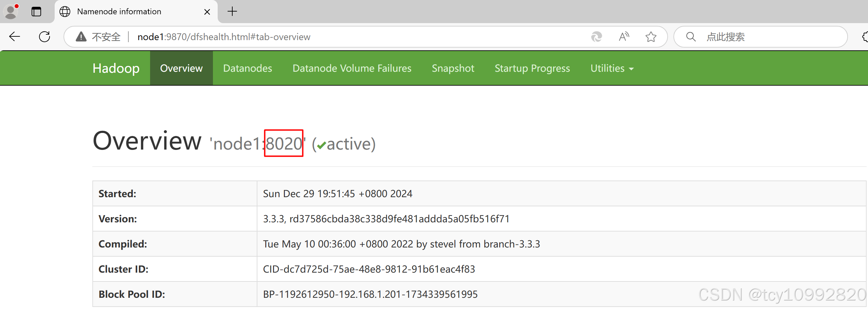Screen dimensions: 868x309
Task: View the Startup Progress page
Action: [532, 68]
